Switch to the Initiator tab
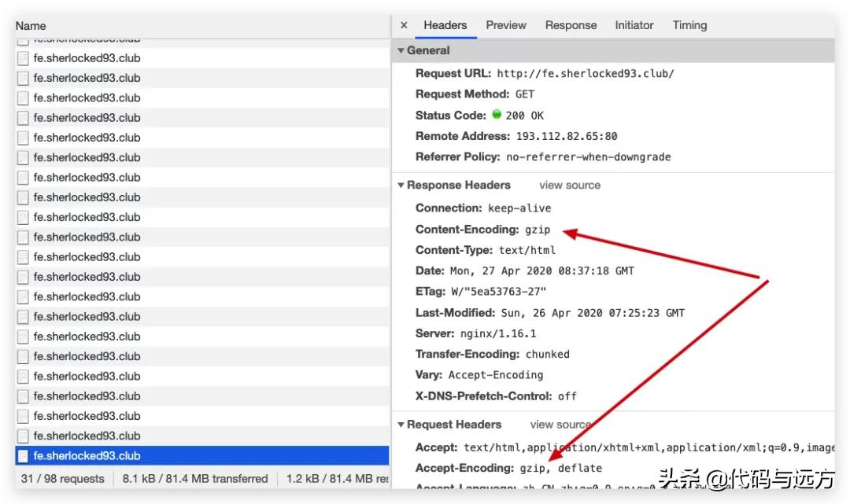Screen dimensions: 850x504 click(x=634, y=25)
